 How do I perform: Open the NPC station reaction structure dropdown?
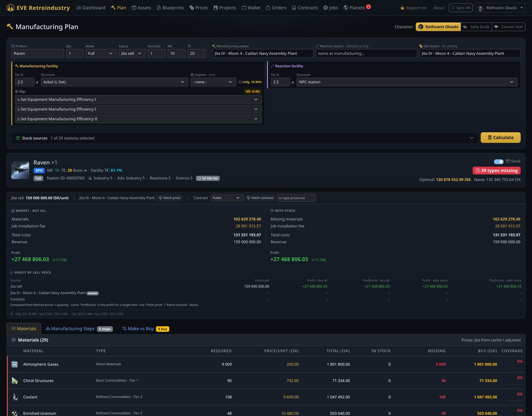point(407,82)
